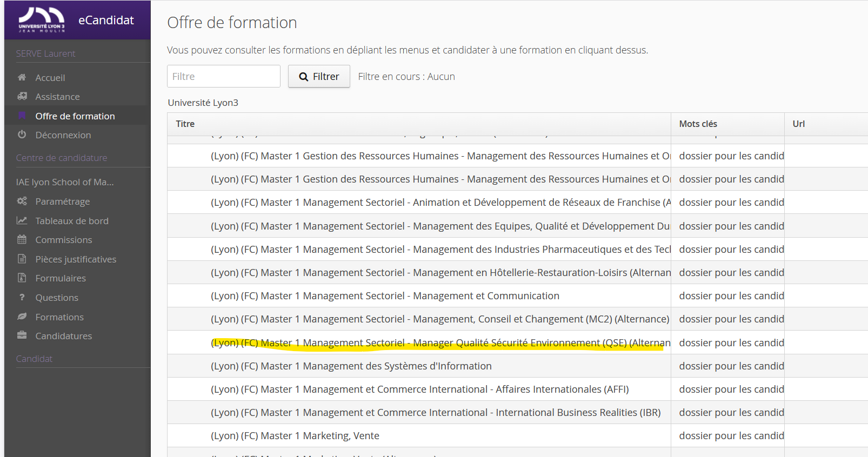868x457 pixels.
Task: Open Formations in the sidebar
Action: click(x=59, y=317)
